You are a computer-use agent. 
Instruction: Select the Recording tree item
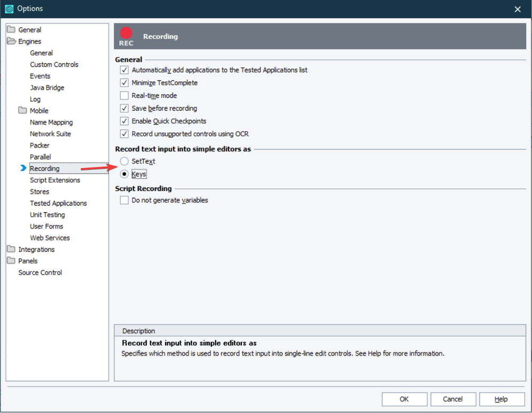[44, 168]
